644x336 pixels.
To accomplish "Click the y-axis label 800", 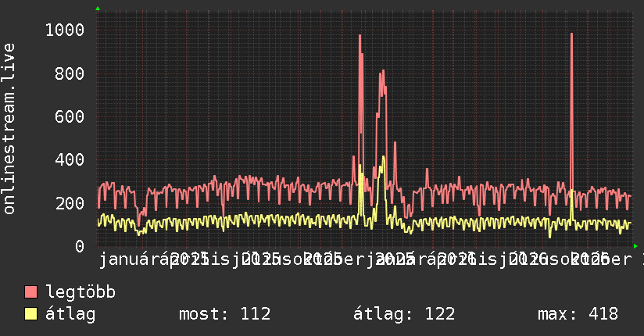I will pos(70,73).
